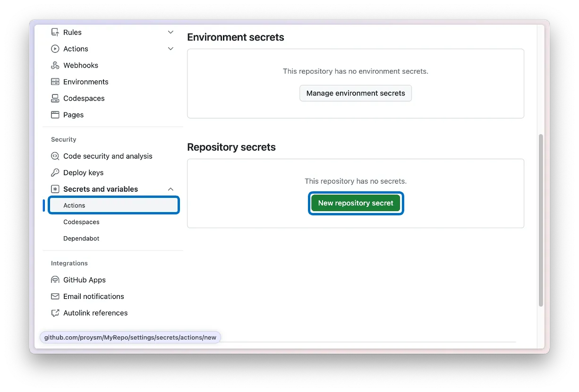Click the Rules sidebar icon

point(55,33)
